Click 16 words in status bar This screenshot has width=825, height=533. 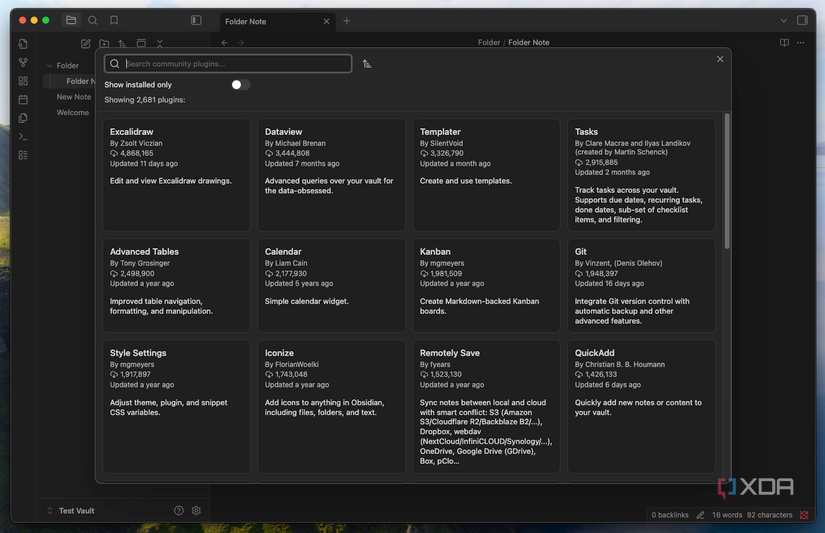(727, 515)
